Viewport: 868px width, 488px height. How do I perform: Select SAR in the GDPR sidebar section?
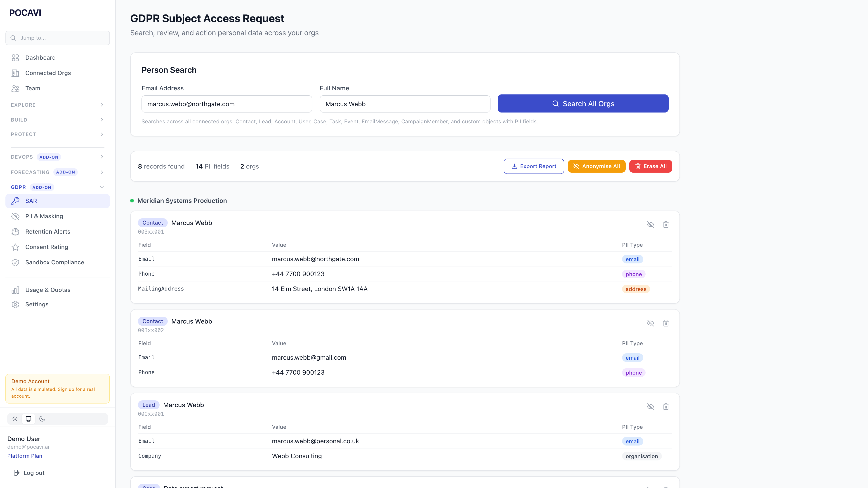[x=31, y=201]
